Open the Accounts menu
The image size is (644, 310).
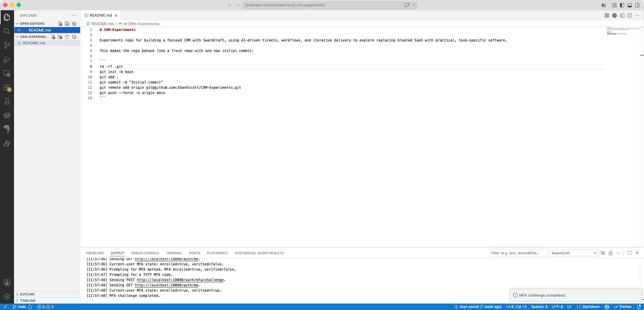(x=7, y=283)
